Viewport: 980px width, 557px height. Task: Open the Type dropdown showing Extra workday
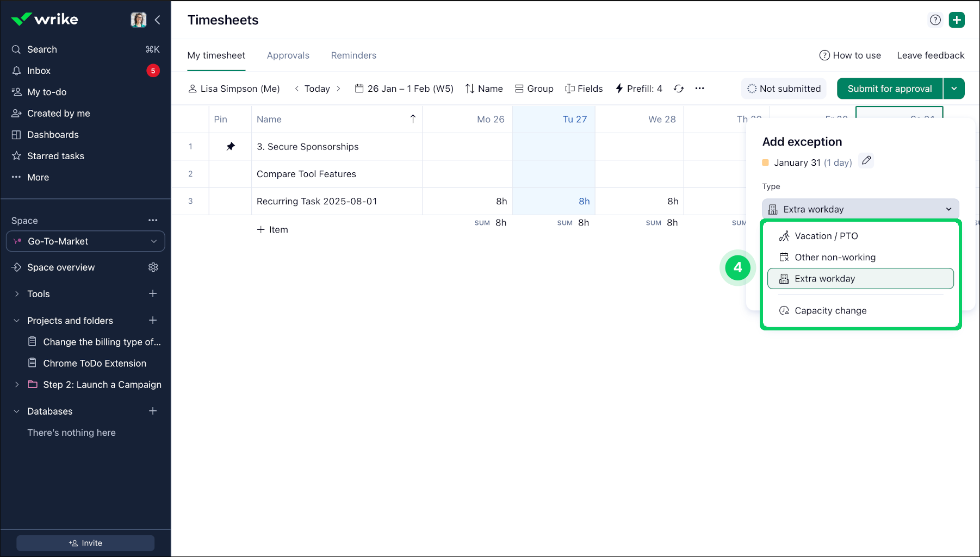point(860,209)
